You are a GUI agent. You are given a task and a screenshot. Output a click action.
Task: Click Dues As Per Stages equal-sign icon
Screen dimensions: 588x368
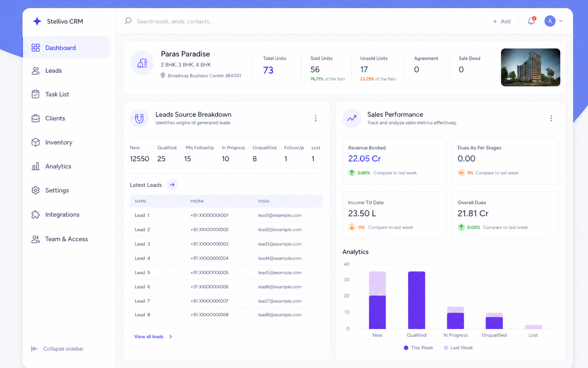[461, 172]
